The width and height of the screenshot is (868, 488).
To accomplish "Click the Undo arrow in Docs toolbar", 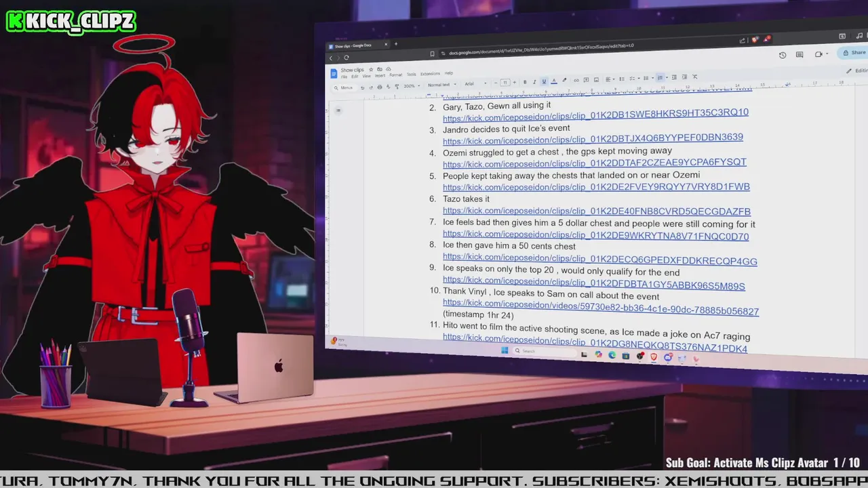I will pos(362,87).
